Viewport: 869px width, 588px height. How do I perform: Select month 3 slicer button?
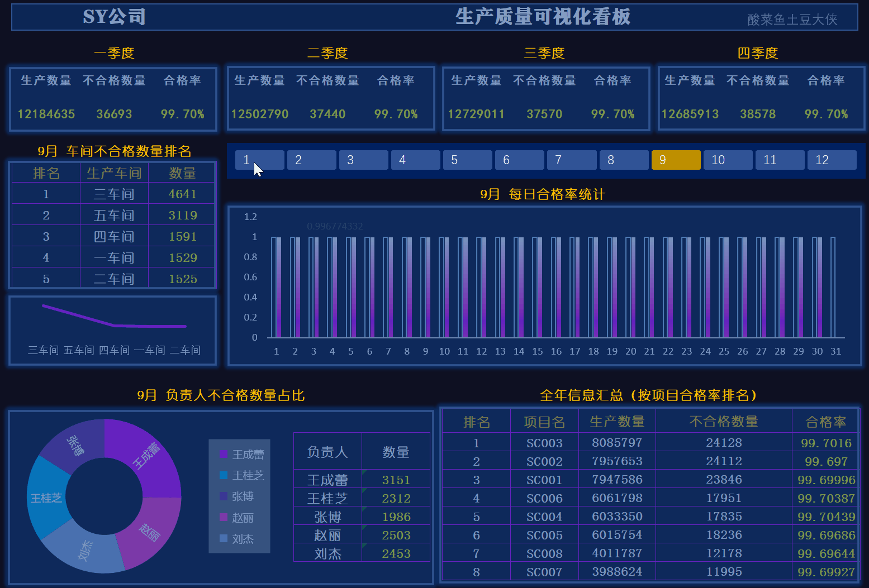363,160
